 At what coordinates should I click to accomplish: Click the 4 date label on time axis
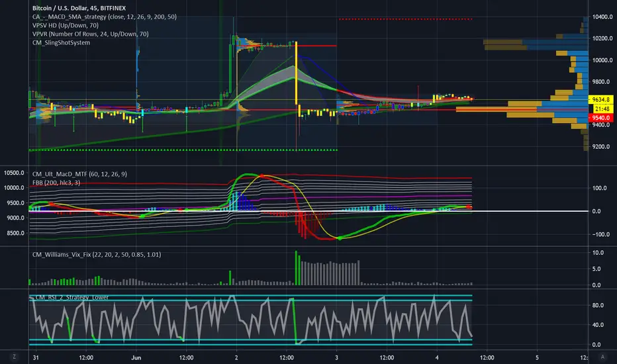click(x=437, y=357)
